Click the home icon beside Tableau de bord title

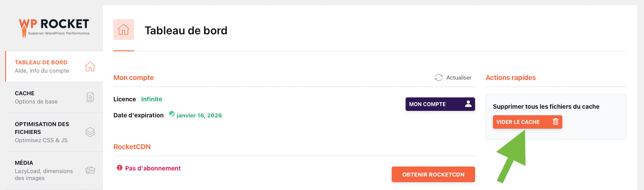[124, 30]
